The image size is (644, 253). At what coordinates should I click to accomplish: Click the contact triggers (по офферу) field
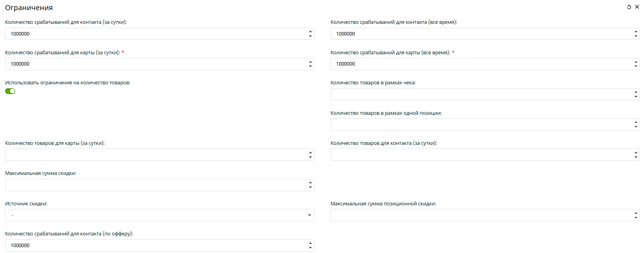156,246
